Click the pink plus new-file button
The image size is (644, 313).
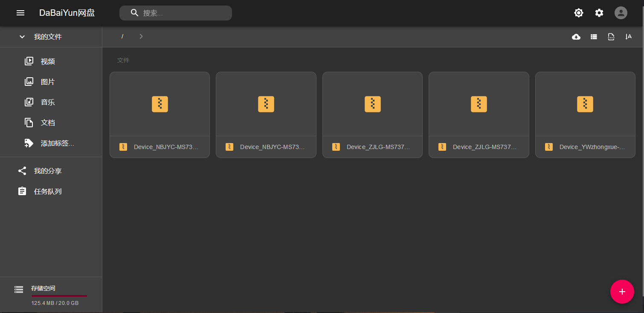(622, 292)
